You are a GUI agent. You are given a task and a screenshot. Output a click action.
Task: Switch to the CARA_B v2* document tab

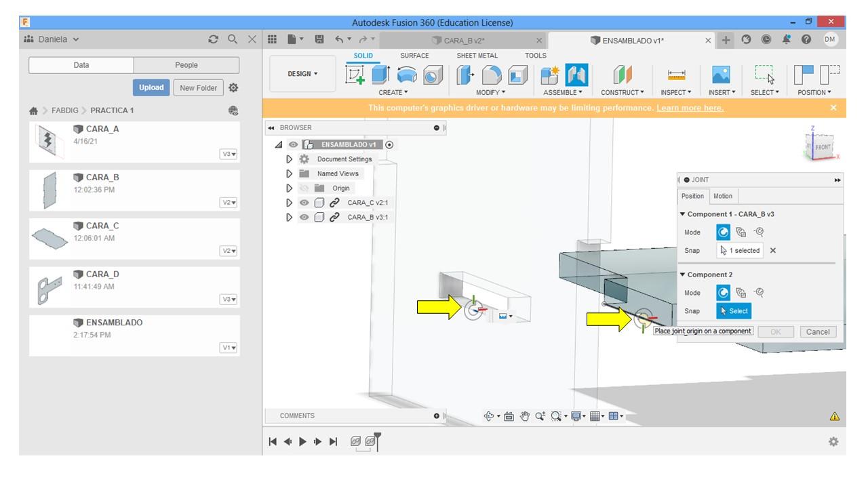point(464,41)
